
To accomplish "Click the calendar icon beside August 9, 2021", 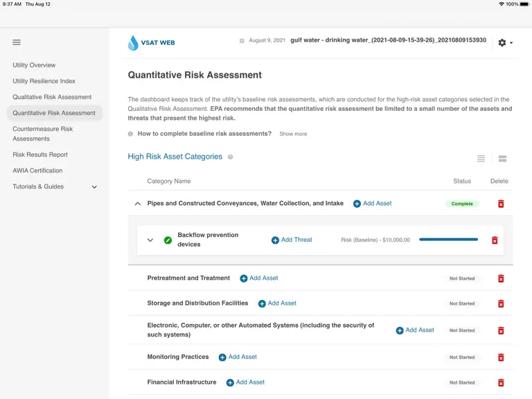I will 242,41.
